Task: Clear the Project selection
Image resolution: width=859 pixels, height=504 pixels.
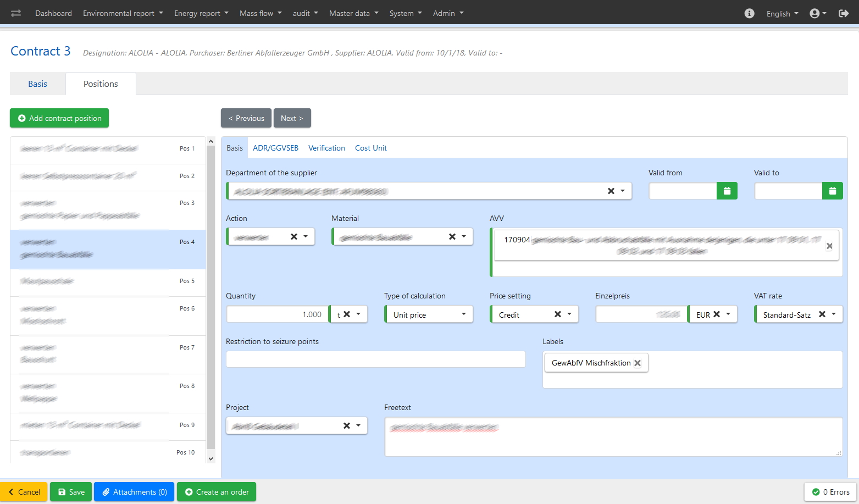Action: tap(347, 426)
